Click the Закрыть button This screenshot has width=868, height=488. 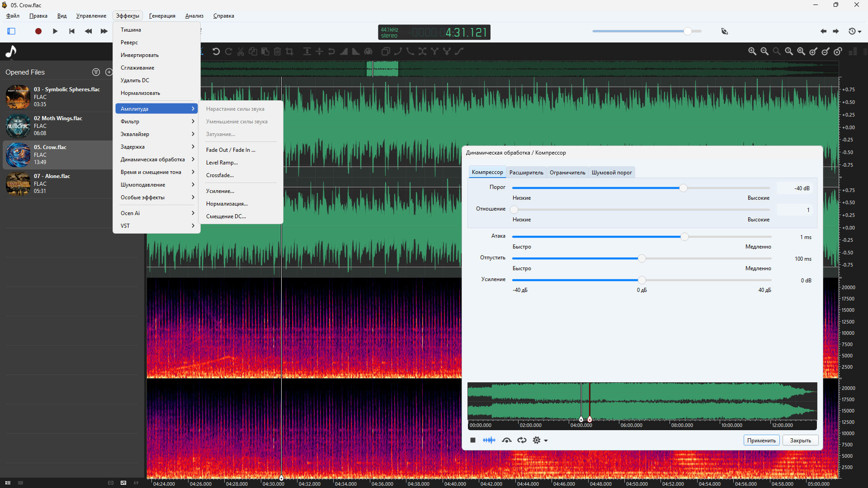click(x=800, y=441)
